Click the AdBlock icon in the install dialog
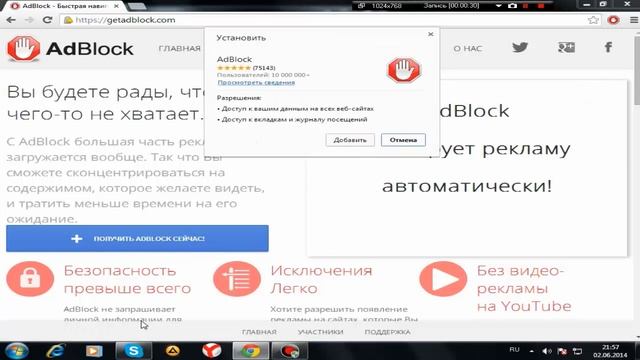 (404, 70)
